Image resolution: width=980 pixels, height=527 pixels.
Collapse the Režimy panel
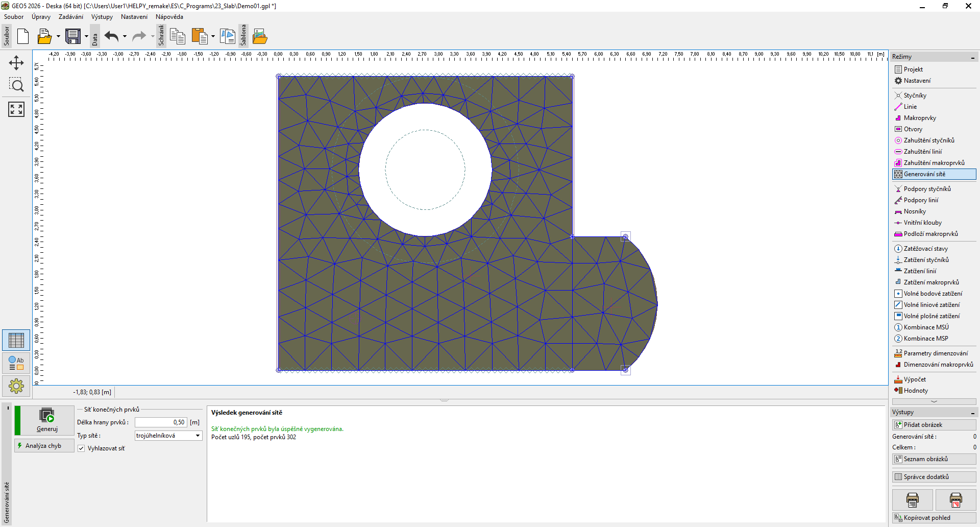[972, 57]
